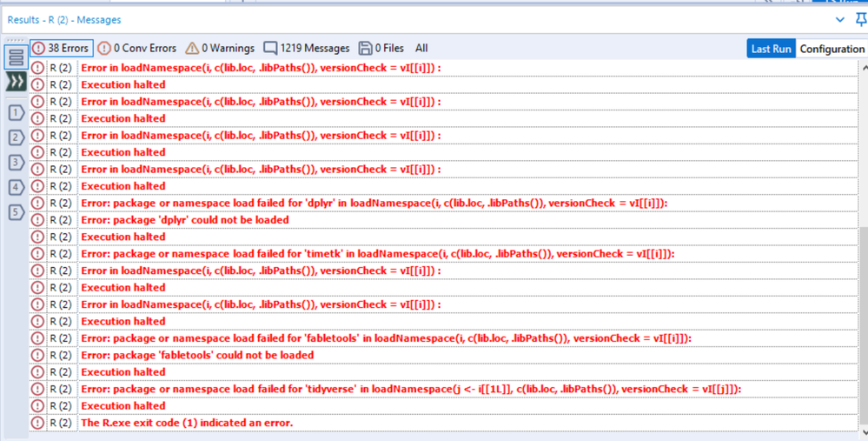Viewport: 868px width, 441px height.
Task: Toggle the 0 Conv Errors filter
Action: (136, 48)
